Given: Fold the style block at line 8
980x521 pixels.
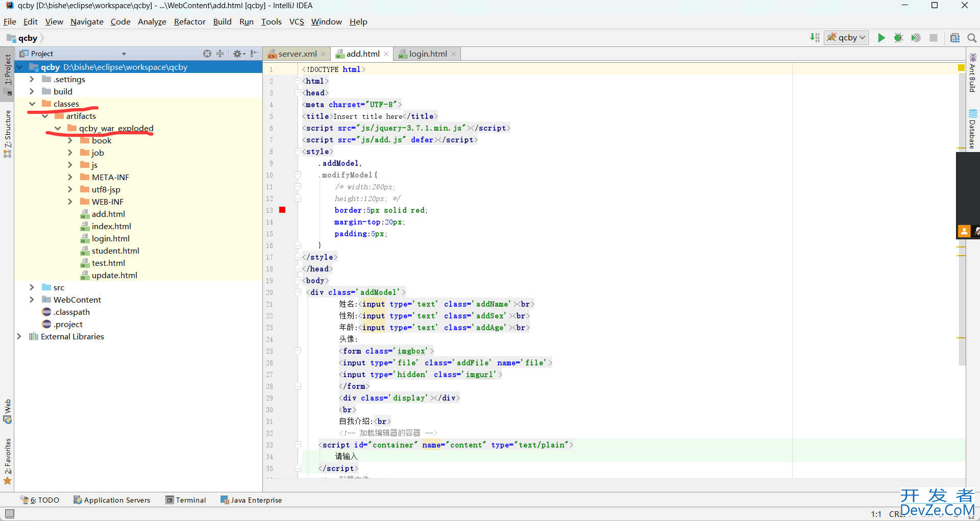Looking at the screenshot, I should tap(298, 152).
